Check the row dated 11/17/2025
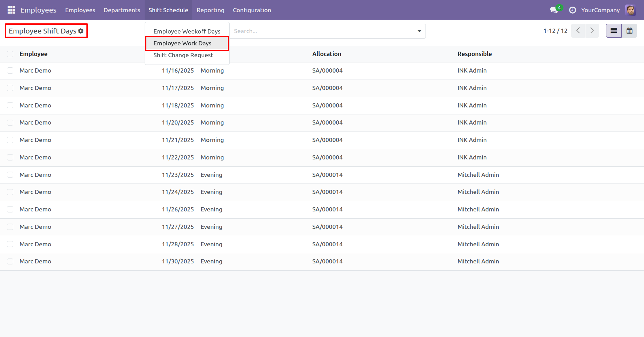644x337 pixels. 10,88
